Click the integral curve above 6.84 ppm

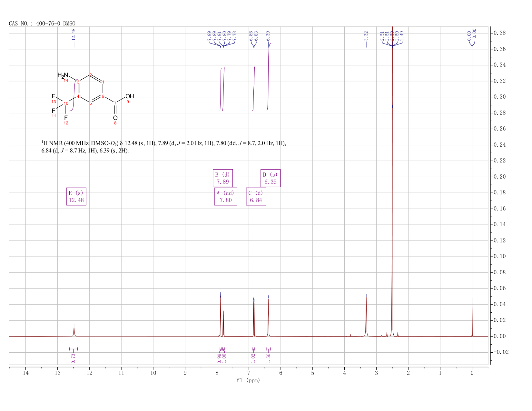[x=254, y=89]
